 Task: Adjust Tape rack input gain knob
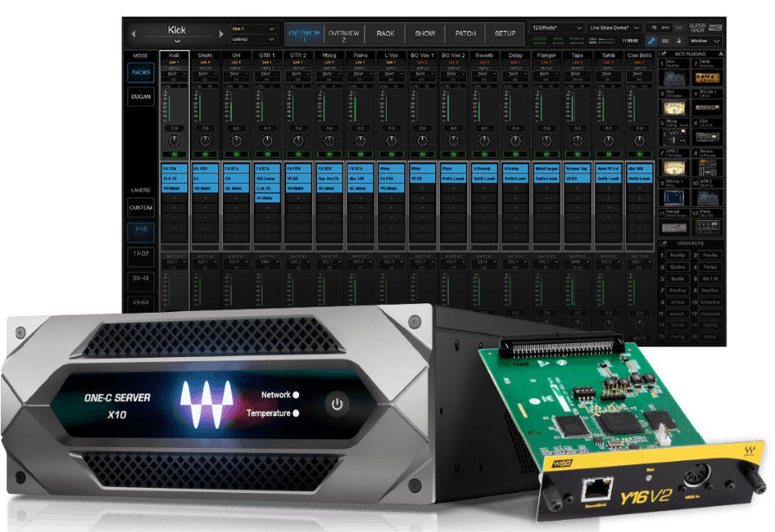tap(577, 140)
